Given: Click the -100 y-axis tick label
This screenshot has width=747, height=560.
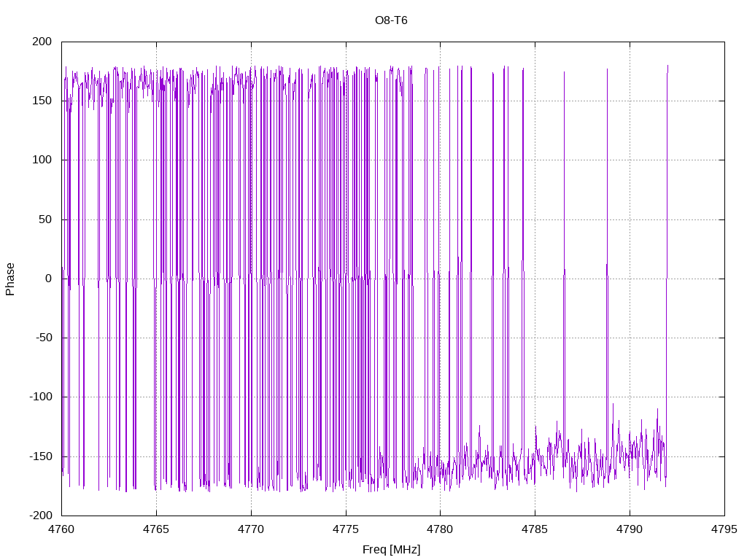Looking at the screenshot, I should [x=41, y=397].
